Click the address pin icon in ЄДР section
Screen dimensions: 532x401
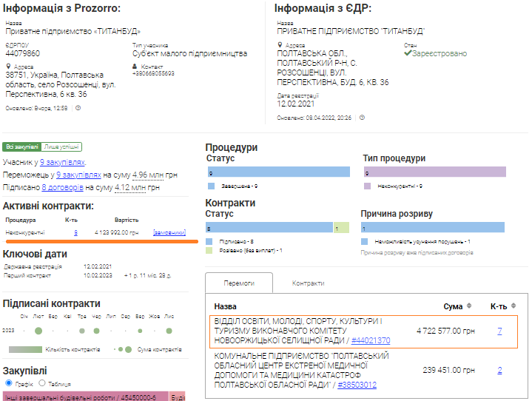[280, 45]
